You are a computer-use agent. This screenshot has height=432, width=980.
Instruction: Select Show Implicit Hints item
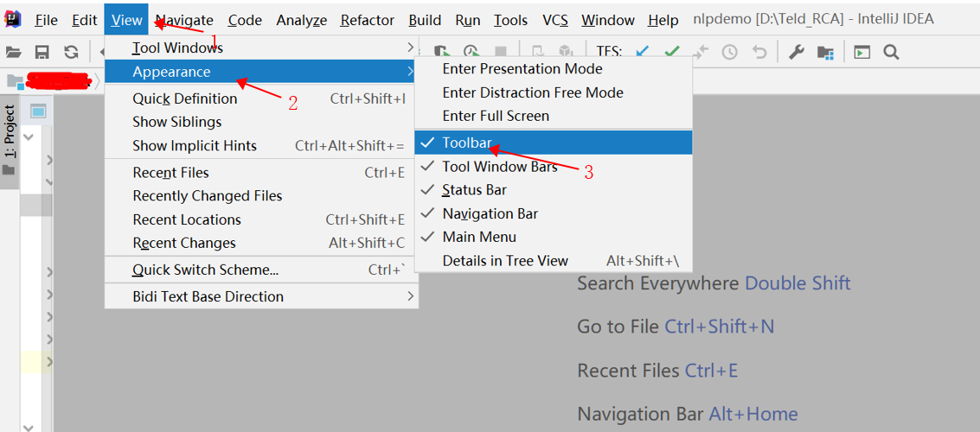pyautogui.click(x=261, y=146)
